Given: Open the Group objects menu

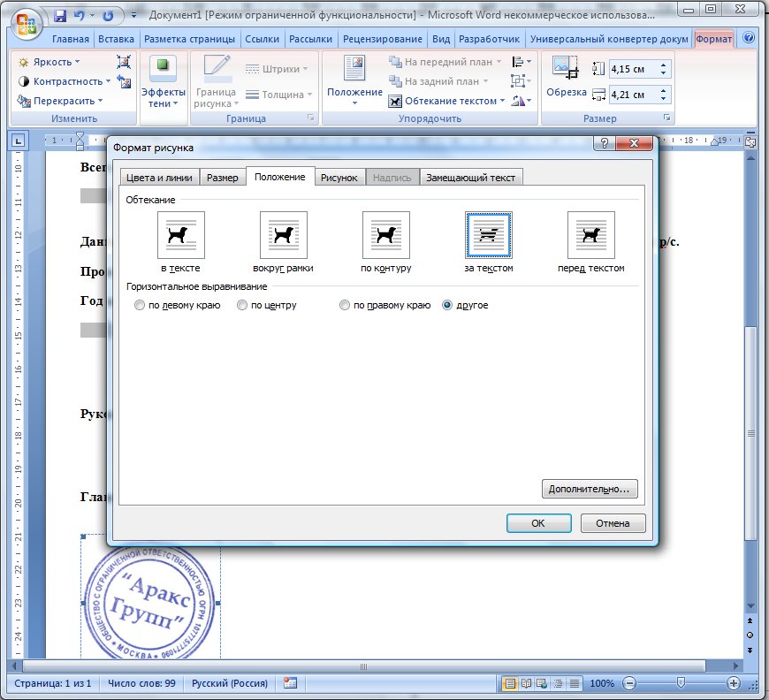Looking at the screenshot, I should tap(521, 81).
